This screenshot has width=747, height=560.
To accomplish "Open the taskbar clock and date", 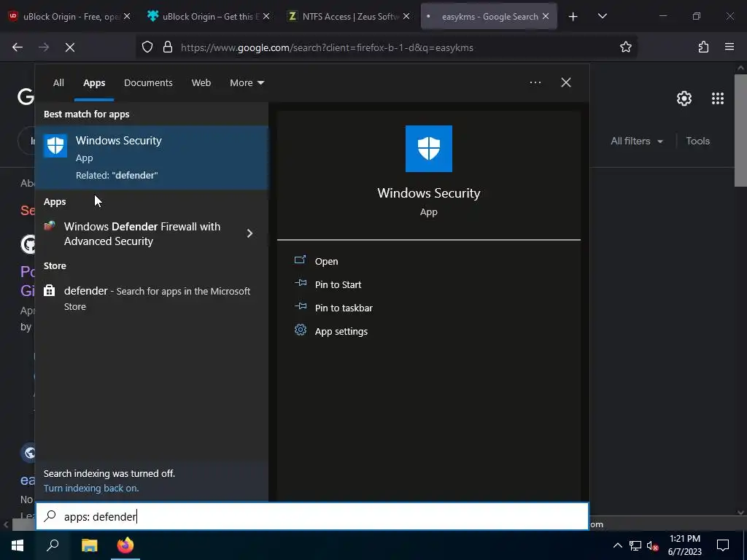I will [684, 545].
